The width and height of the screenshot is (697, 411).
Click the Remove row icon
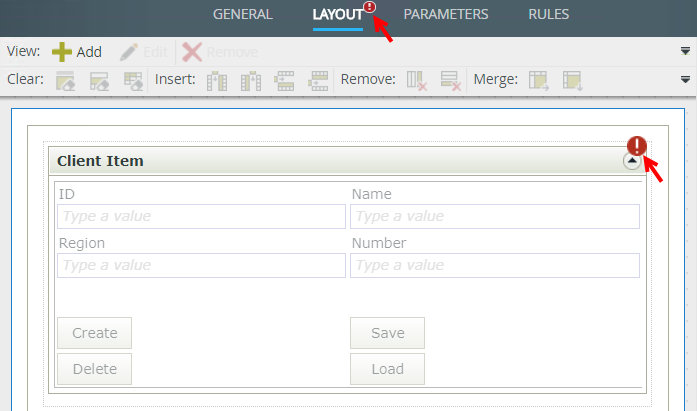451,80
